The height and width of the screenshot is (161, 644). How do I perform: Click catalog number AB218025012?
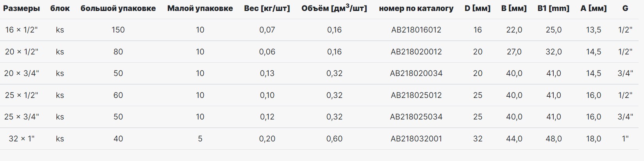click(416, 95)
